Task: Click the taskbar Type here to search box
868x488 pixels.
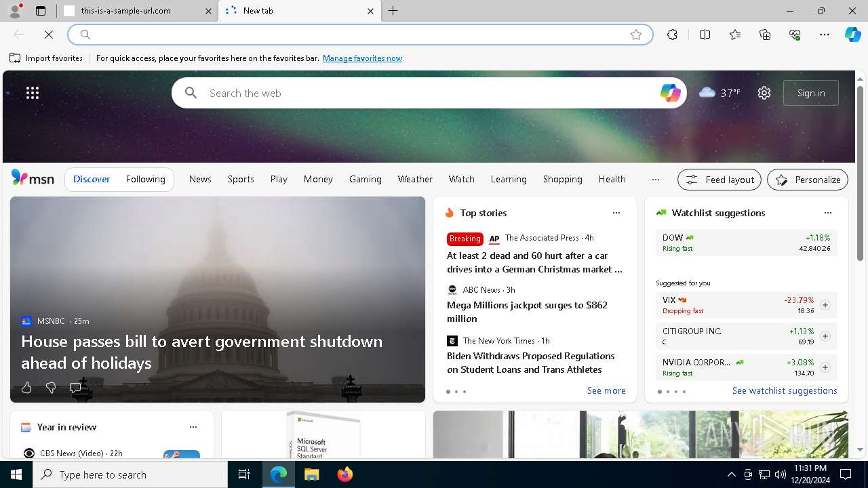Action: [x=130, y=474]
